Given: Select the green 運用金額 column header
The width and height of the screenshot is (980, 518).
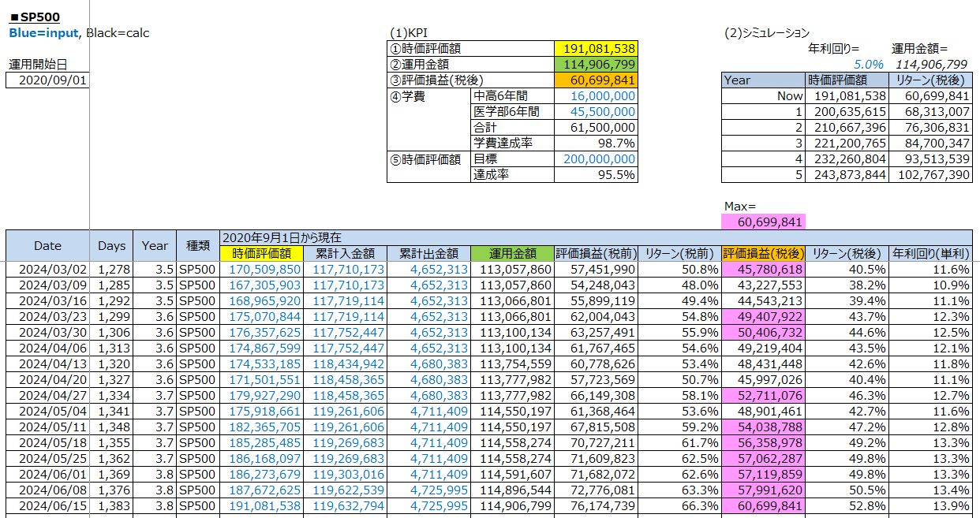Looking at the screenshot, I should click(x=511, y=253).
